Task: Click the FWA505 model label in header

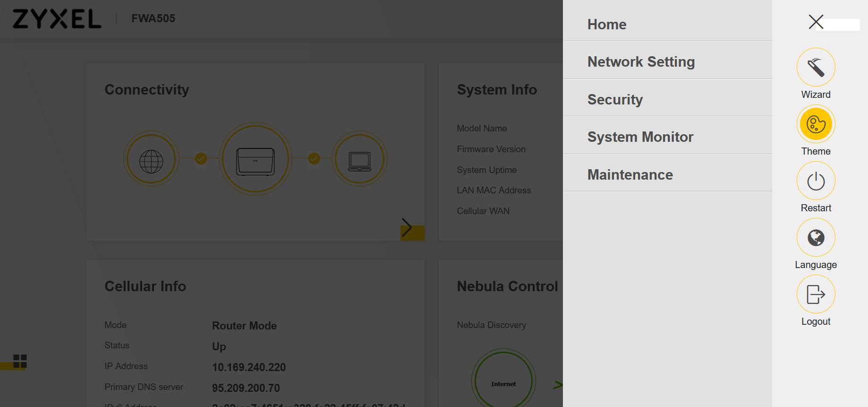Action: click(153, 18)
